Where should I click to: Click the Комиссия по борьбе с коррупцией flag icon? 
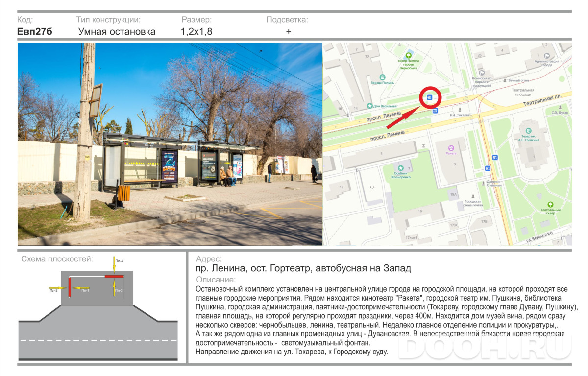pyautogui.click(x=482, y=72)
